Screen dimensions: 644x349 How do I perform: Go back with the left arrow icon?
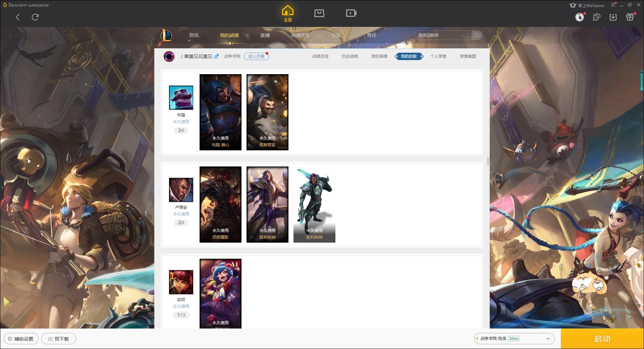18,17
